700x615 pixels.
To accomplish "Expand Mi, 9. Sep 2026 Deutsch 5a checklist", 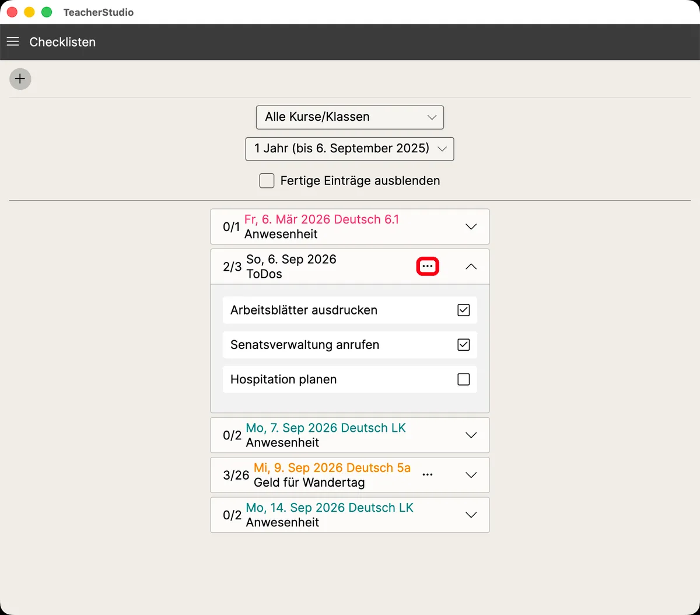I will click(x=471, y=475).
